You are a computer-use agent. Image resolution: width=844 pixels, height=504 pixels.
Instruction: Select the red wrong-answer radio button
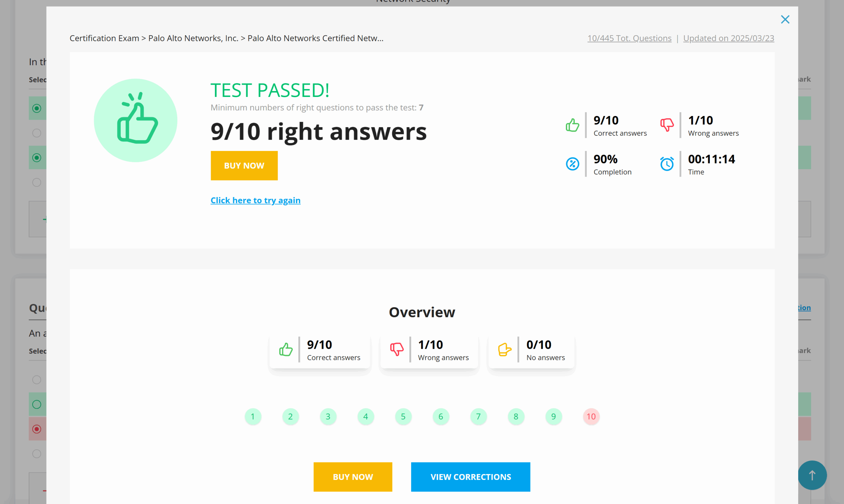click(x=37, y=429)
